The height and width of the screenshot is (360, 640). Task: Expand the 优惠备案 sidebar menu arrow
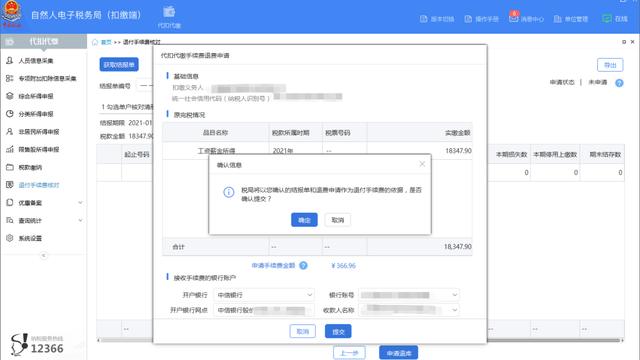click(x=80, y=203)
